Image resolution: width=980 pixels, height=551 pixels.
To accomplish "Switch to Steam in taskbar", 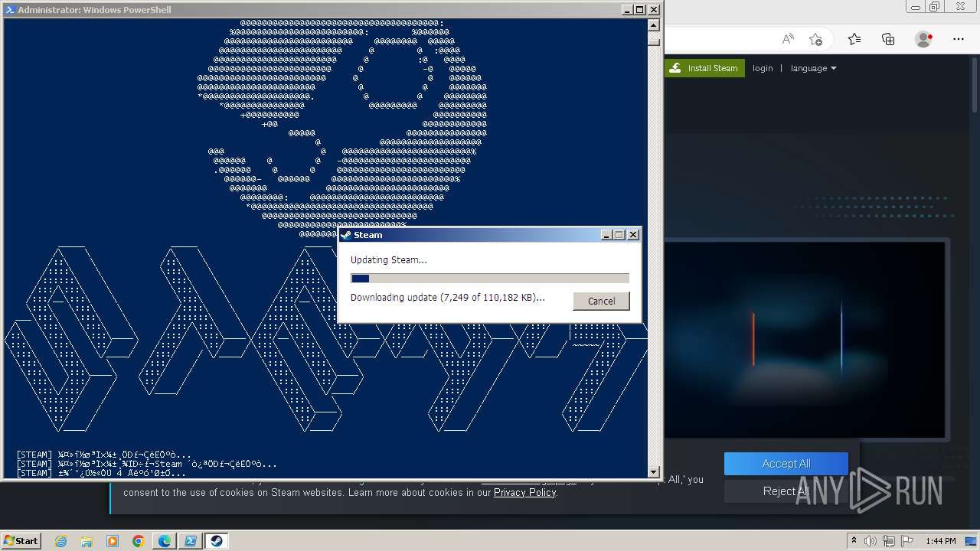I will pyautogui.click(x=217, y=541).
